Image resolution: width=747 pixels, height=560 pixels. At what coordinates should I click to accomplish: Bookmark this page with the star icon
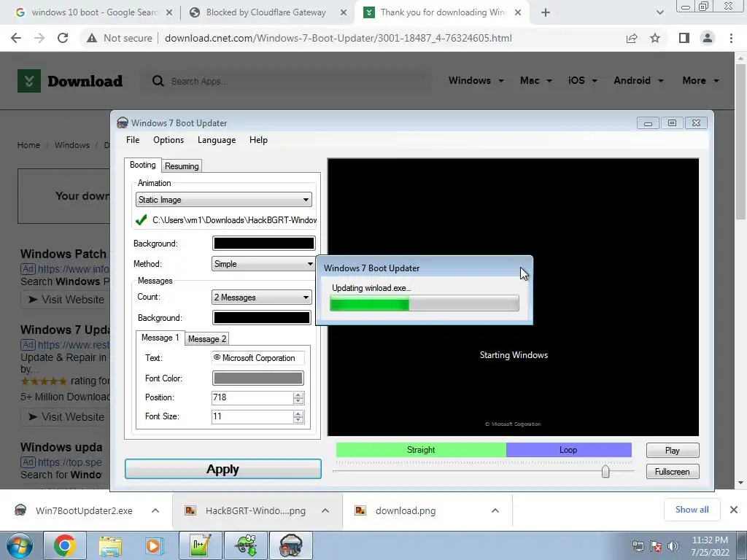(655, 38)
